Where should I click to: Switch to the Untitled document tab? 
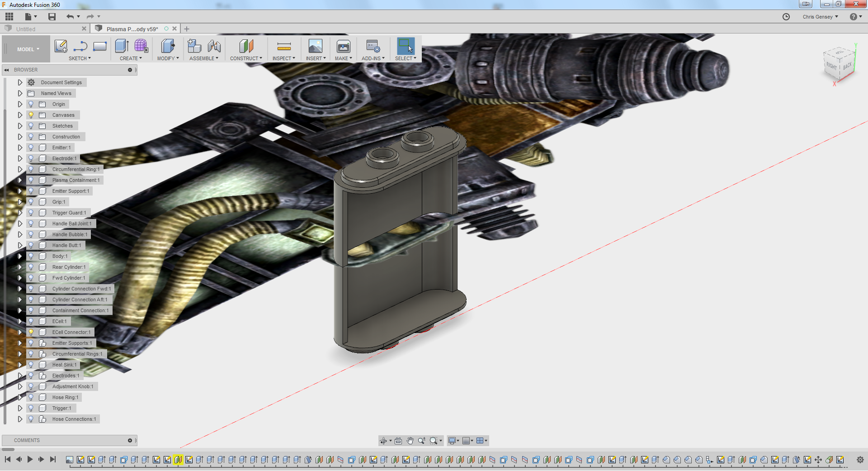26,29
